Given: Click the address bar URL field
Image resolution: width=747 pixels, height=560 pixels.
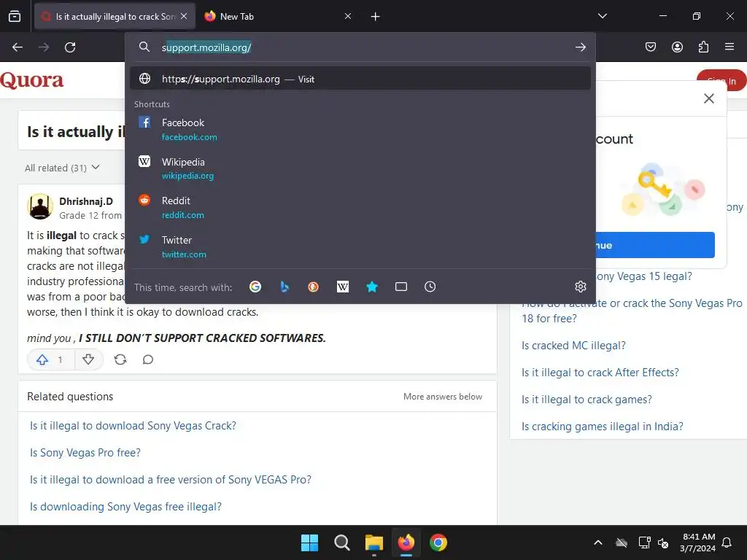Looking at the screenshot, I should (362, 47).
